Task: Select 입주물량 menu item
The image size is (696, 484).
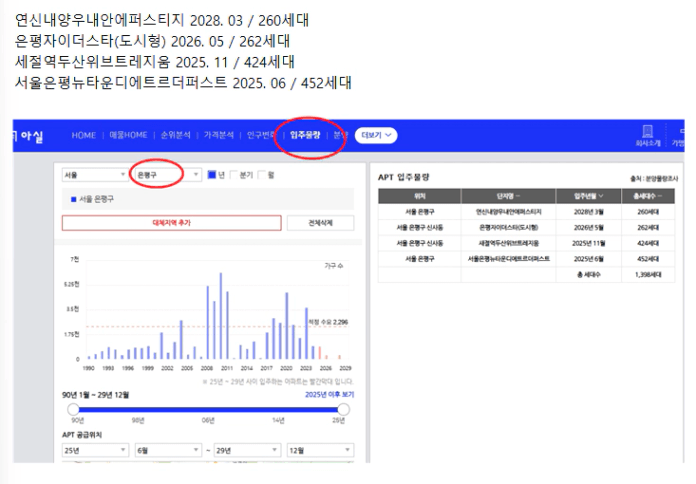Action: point(304,135)
